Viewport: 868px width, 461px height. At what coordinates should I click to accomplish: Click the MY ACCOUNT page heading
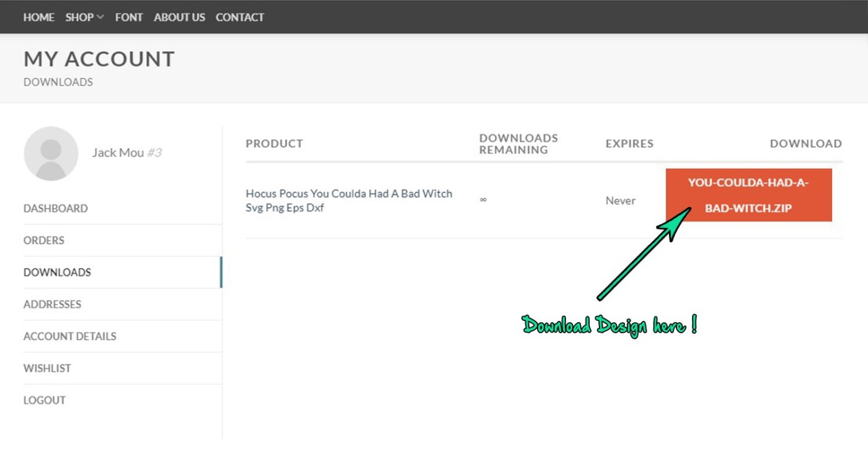coord(99,59)
